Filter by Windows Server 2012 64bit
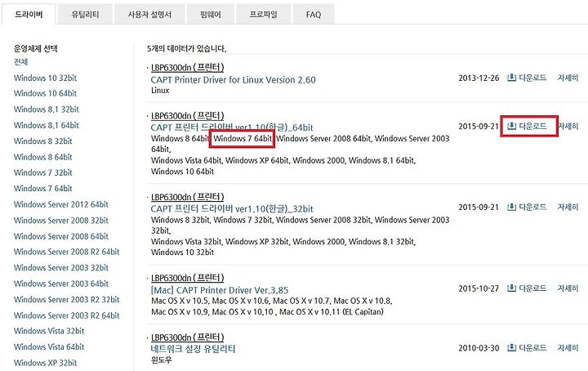This screenshot has height=371, width=588. (x=60, y=205)
